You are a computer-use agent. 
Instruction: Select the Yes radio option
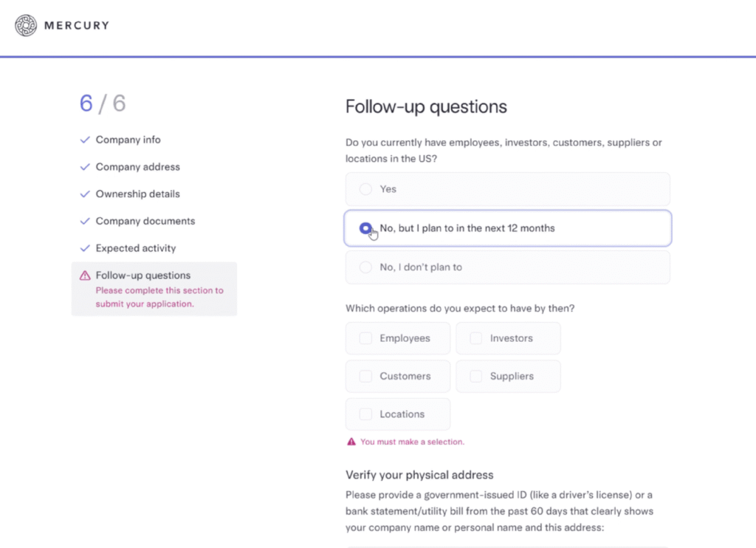coord(365,189)
